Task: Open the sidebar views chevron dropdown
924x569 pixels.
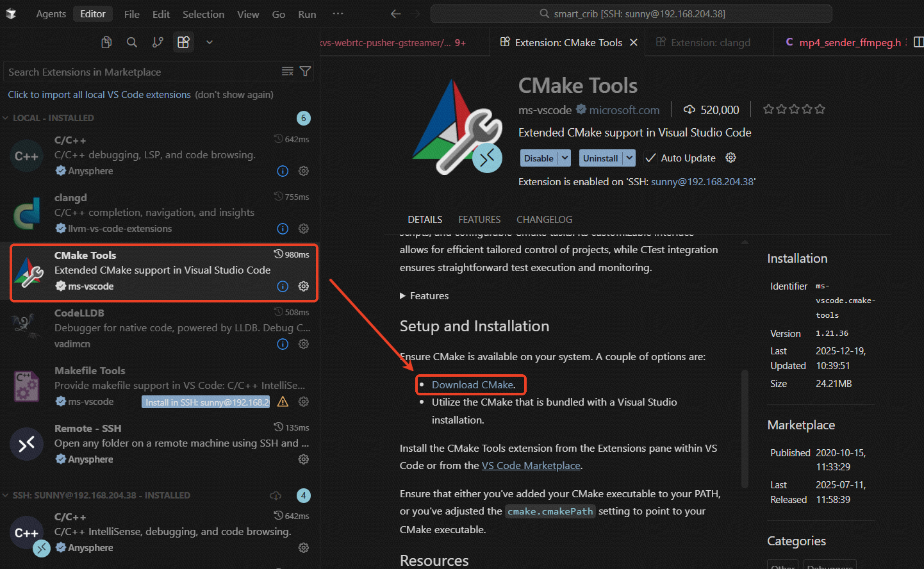Action: (x=210, y=42)
